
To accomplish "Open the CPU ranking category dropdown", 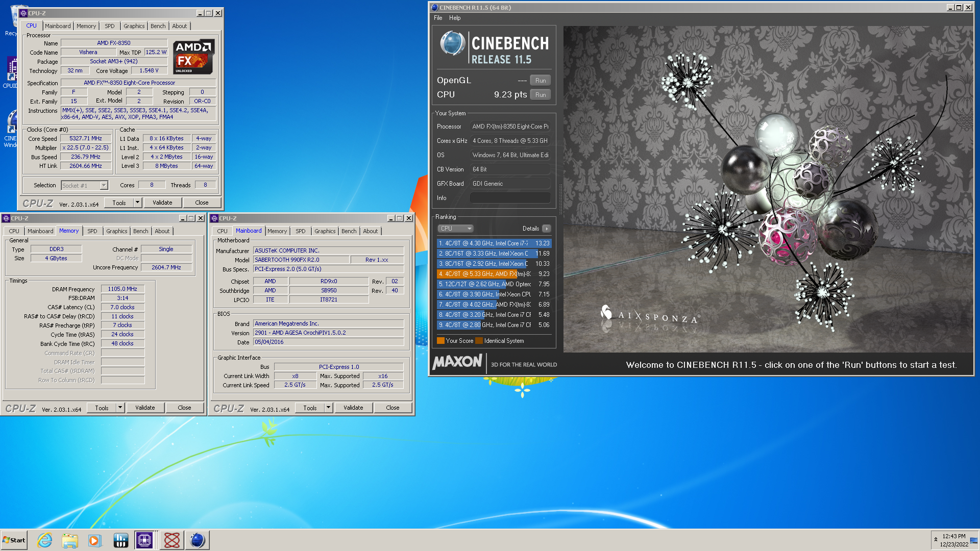I will click(456, 229).
